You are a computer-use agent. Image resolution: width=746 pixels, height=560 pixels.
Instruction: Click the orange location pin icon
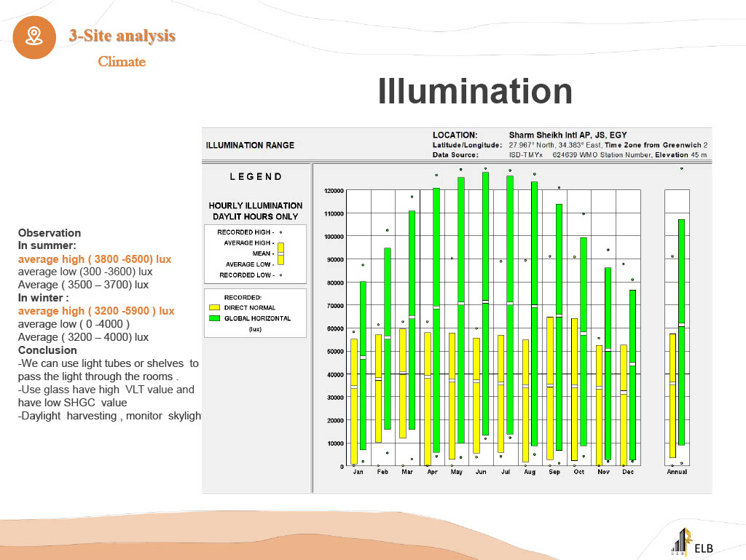pos(35,36)
